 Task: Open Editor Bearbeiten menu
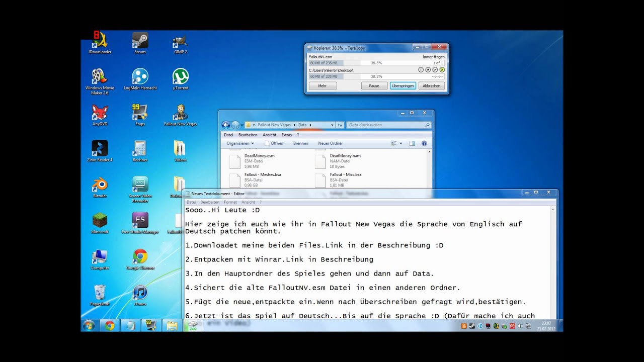pyautogui.click(x=210, y=202)
